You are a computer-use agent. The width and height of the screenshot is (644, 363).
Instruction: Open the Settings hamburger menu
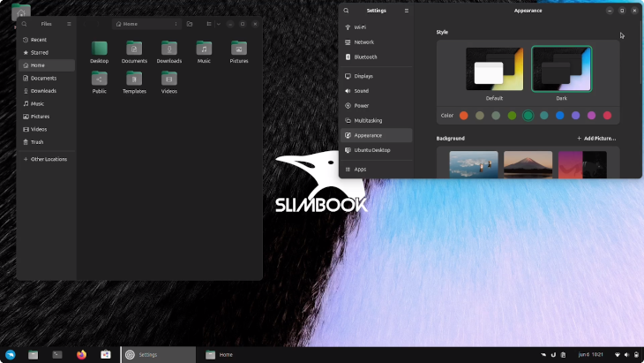pos(407,11)
